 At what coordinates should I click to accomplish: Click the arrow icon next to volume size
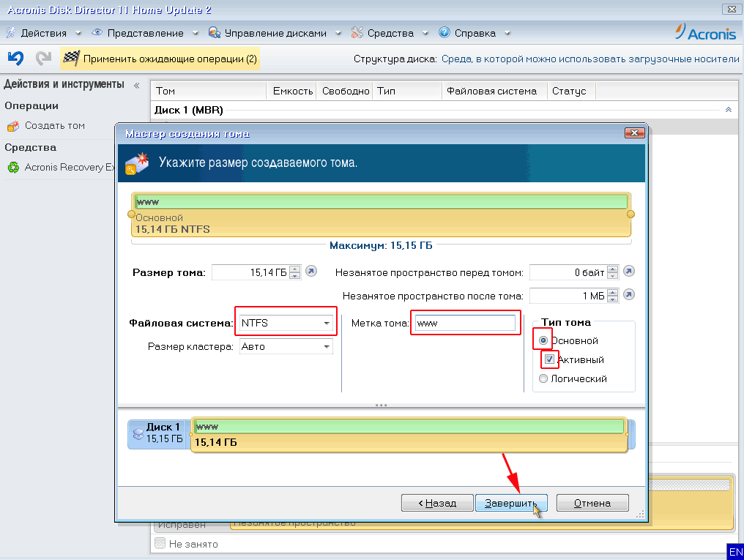pyautogui.click(x=311, y=272)
